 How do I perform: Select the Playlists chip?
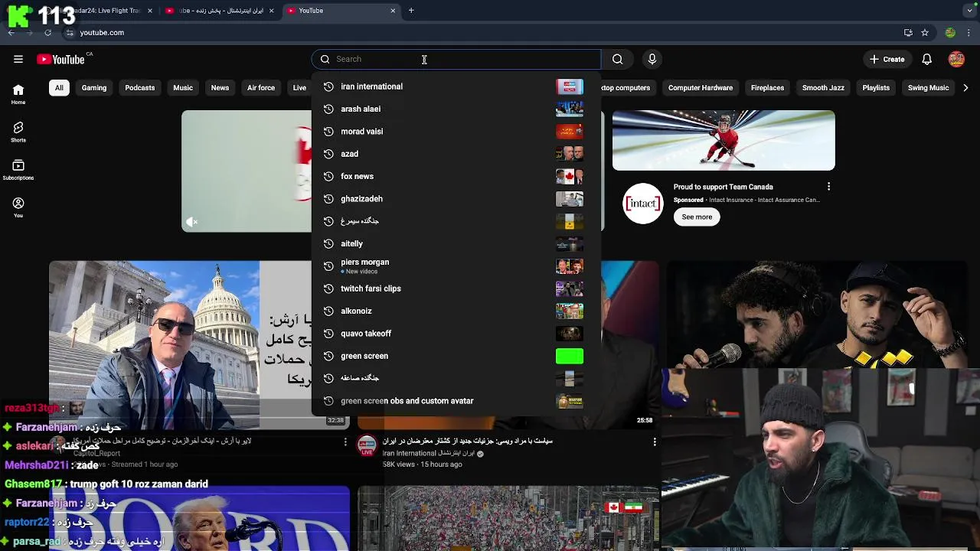pyautogui.click(x=876, y=88)
